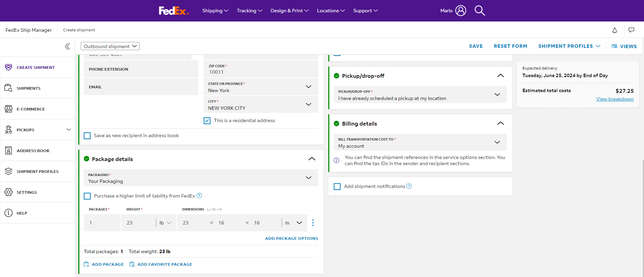Click the Pickups courier icon
Screen dimensions: 644x277
pos(9,130)
